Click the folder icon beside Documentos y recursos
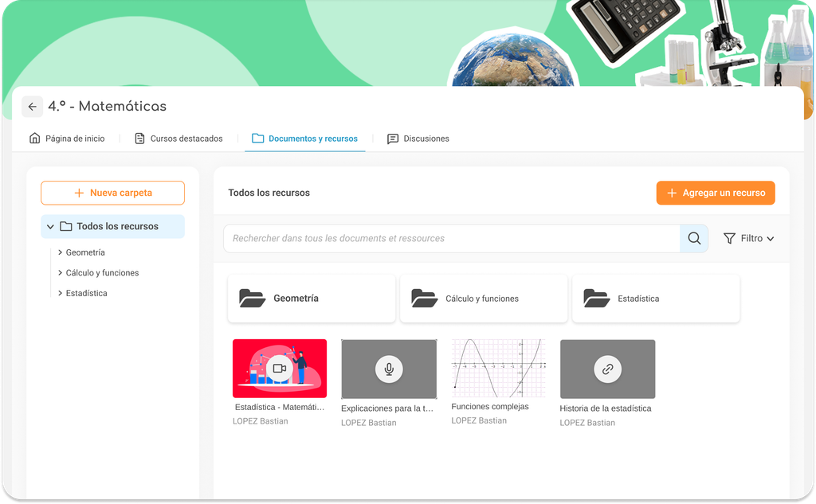 (257, 139)
